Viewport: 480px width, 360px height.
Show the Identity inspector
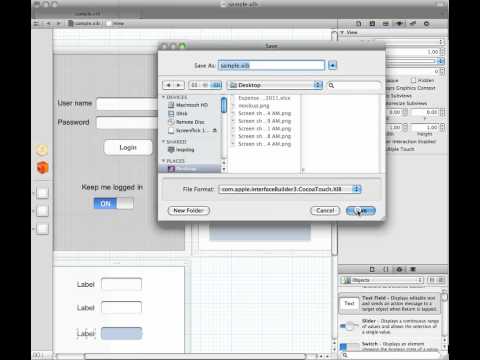[386, 24]
